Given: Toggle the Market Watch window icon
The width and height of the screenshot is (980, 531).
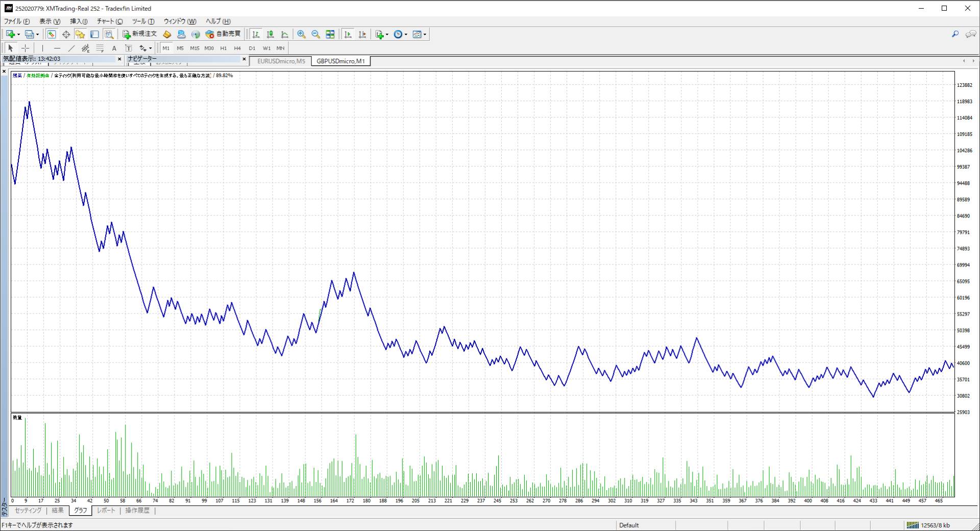Looking at the screenshot, I should coord(52,34).
